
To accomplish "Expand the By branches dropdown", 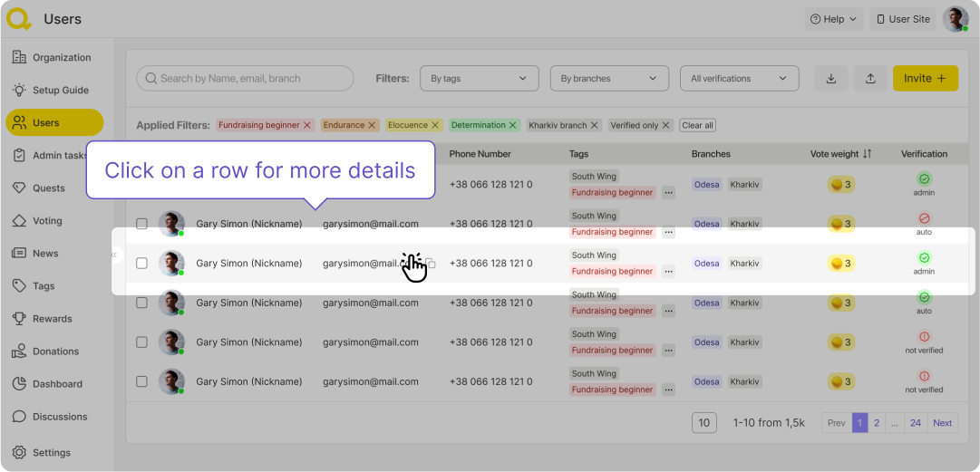I will [x=608, y=79].
